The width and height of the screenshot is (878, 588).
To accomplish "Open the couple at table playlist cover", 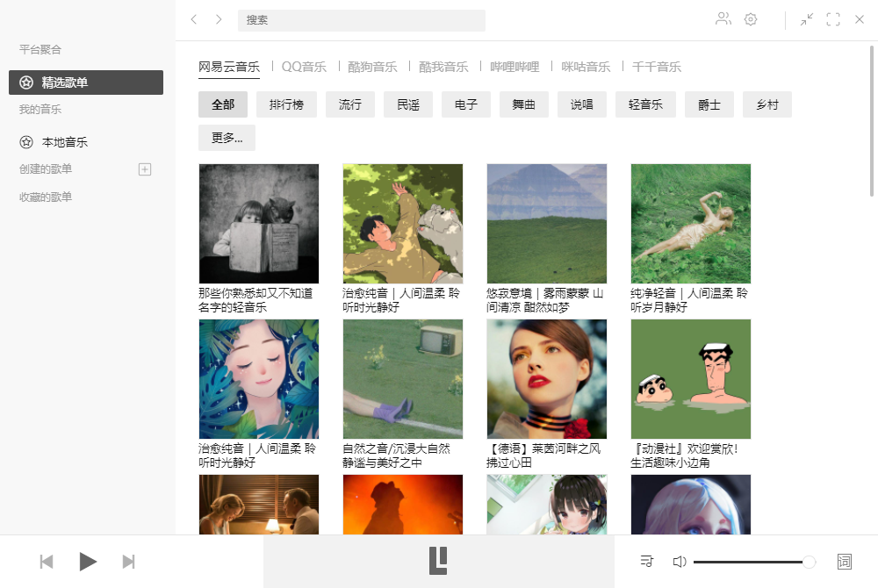I will (259, 505).
